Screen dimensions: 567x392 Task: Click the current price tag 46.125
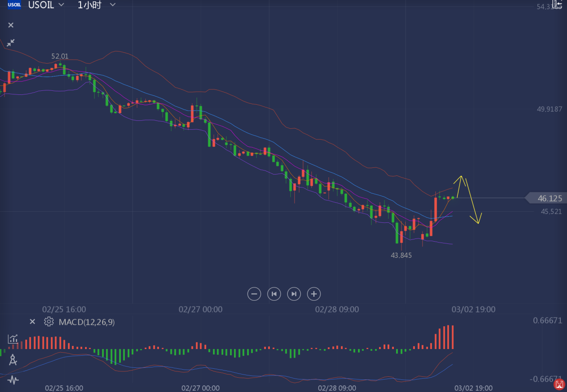[x=549, y=198]
